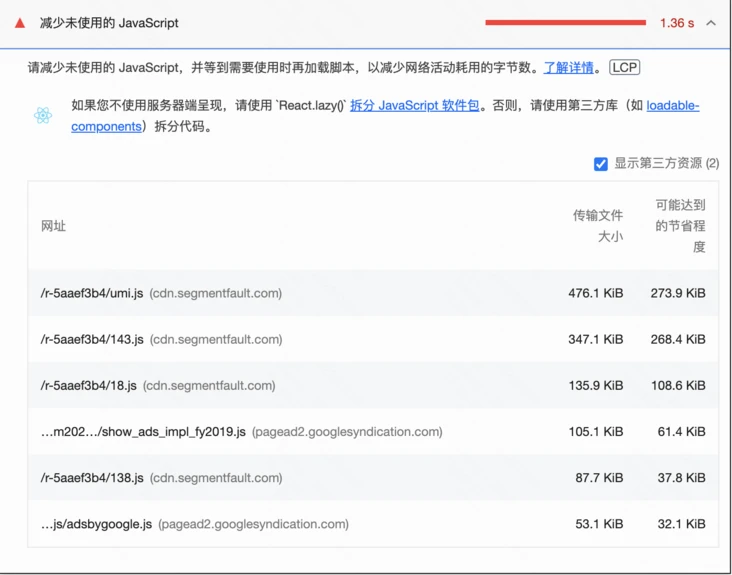Click the 网址 column header
Screen dimensions: 732x575
53,226
